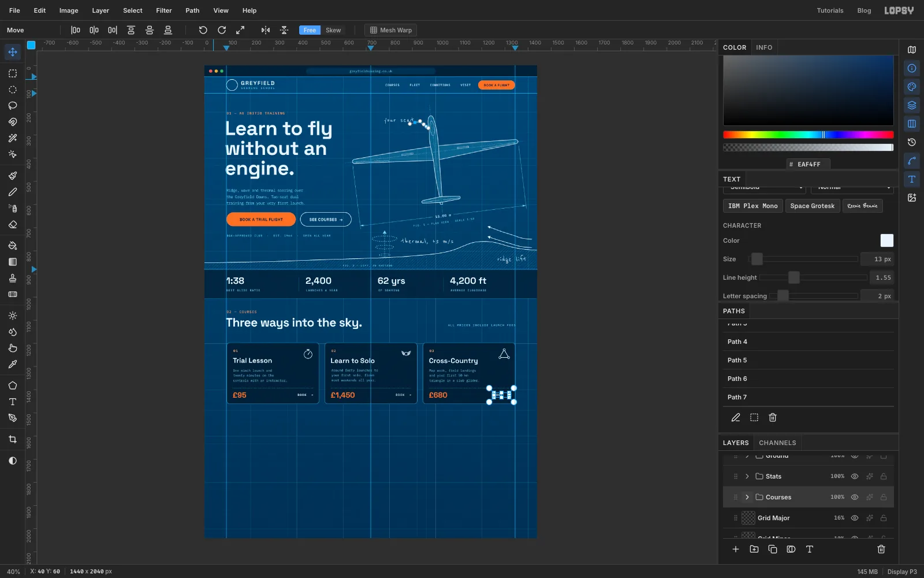Expand the Stats layer group
The width and height of the screenshot is (924, 578).
tap(747, 476)
